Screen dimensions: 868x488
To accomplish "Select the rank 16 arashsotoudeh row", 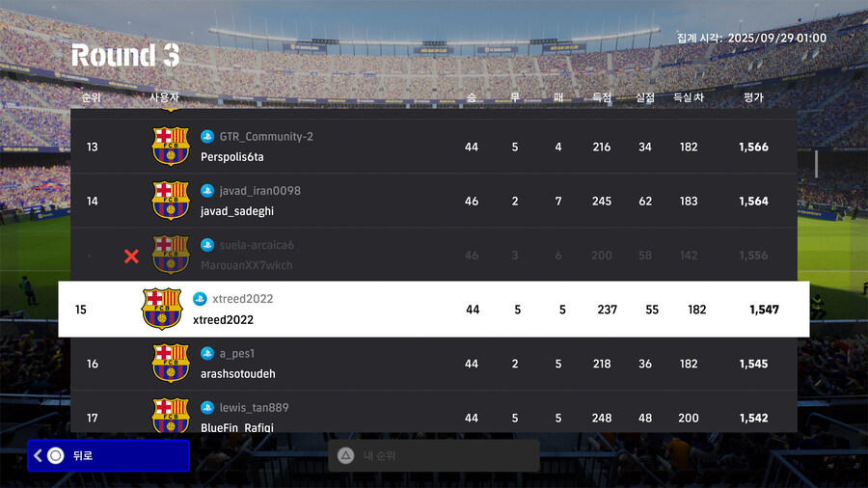I will click(433, 364).
